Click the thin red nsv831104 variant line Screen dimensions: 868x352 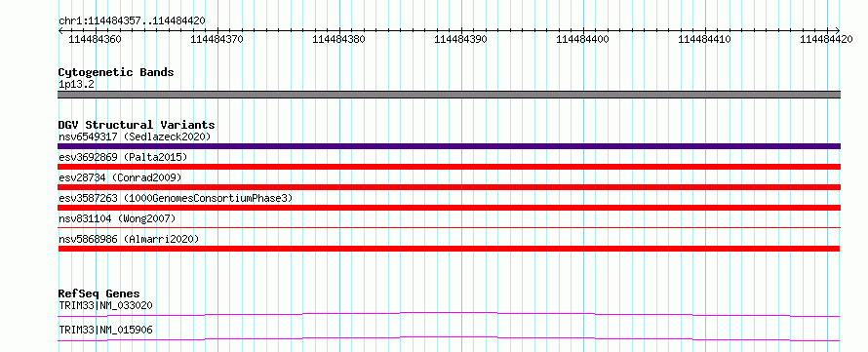[449, 227]
